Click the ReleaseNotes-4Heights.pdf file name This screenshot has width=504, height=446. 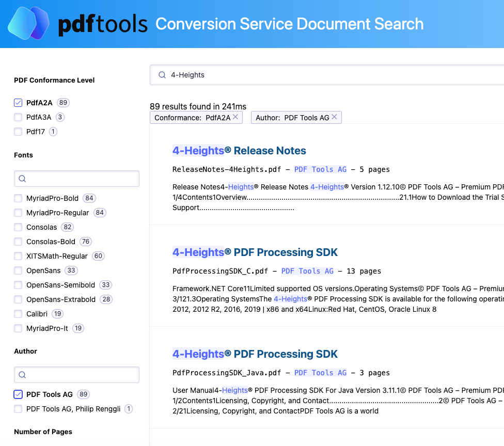tap(227, 169)
